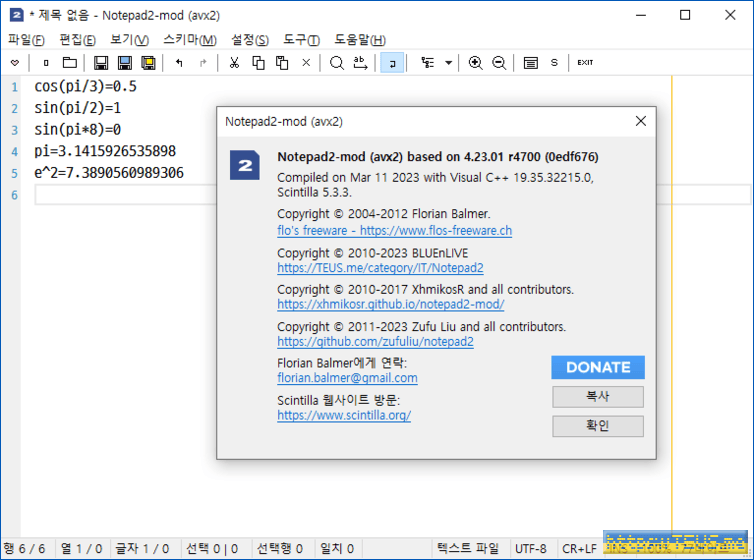Click the line e^2=7.3890560989306
Image resolution: width=754 pixels, height=560 pixels.
click(x=109, y=173)
